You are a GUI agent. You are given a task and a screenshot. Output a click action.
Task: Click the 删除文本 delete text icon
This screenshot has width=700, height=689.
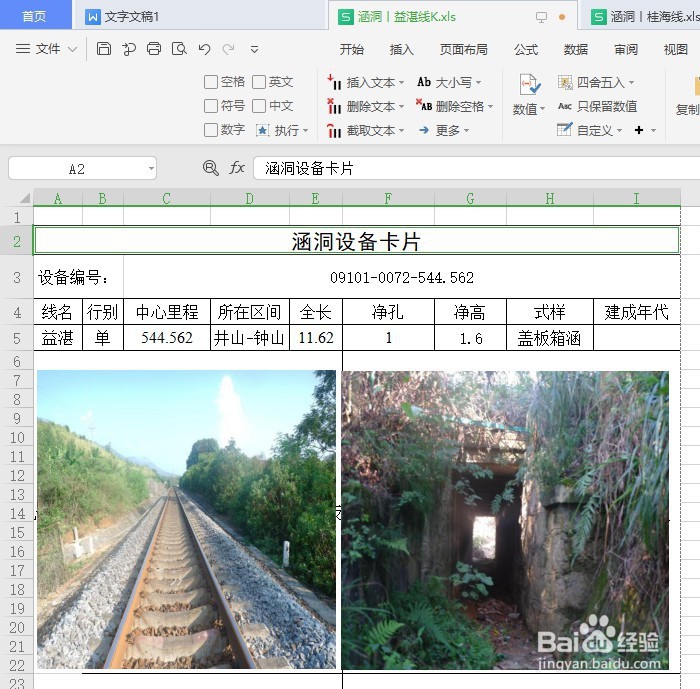(334, 106)
